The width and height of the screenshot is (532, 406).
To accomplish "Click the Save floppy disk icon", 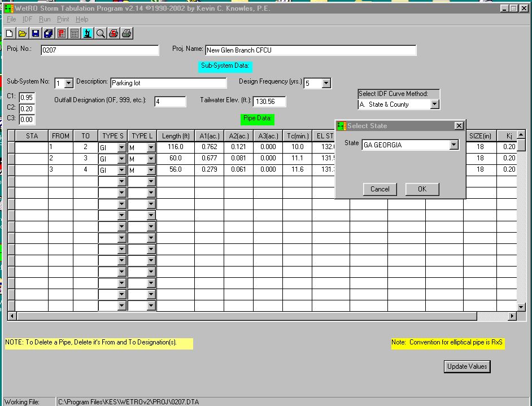I will point(36,33).
